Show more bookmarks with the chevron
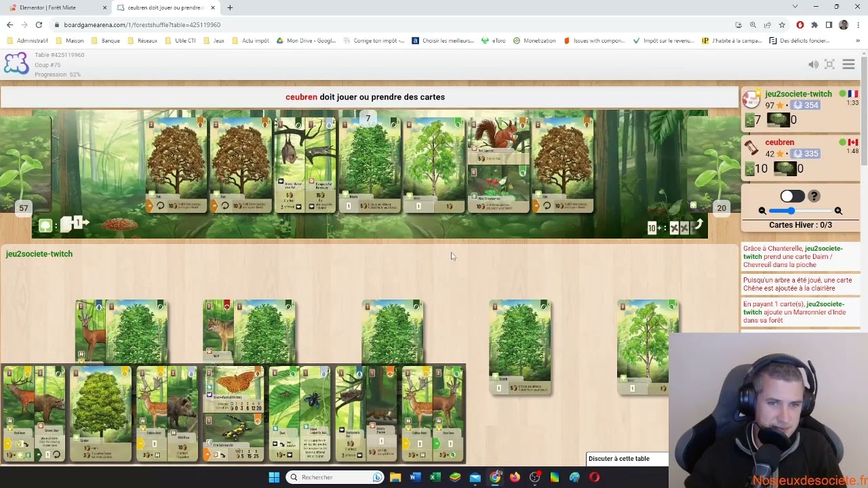This screenshot has height=488, width=868. 858,41
